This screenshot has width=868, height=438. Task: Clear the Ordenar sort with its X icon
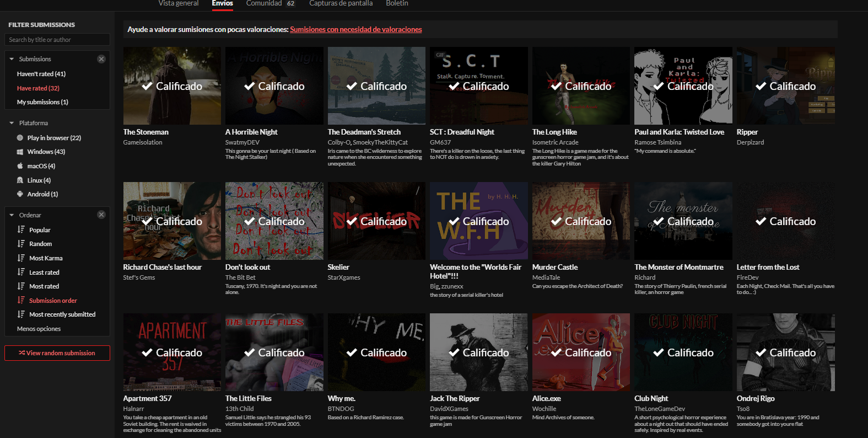pyautogui.click(x=101, y=215)
